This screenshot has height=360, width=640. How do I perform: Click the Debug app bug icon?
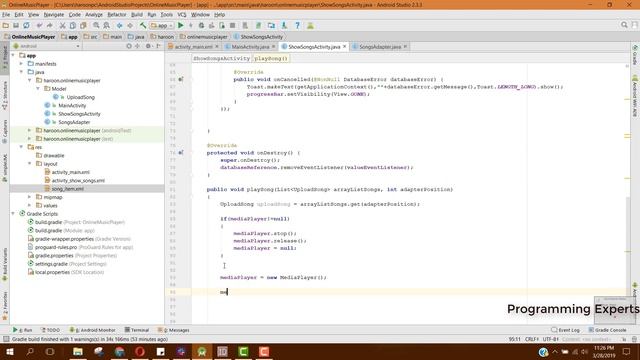coord(201,25)
